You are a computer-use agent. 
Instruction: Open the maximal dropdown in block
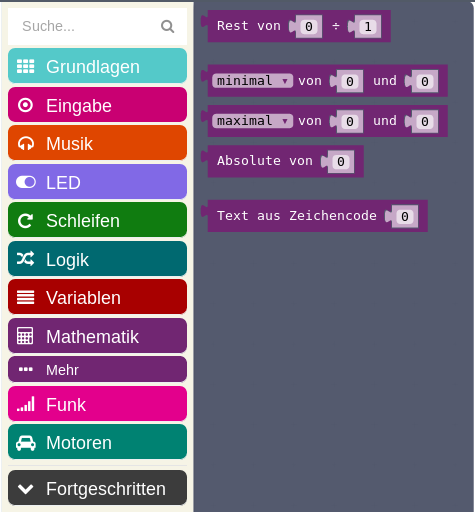(x=252, y=121)
